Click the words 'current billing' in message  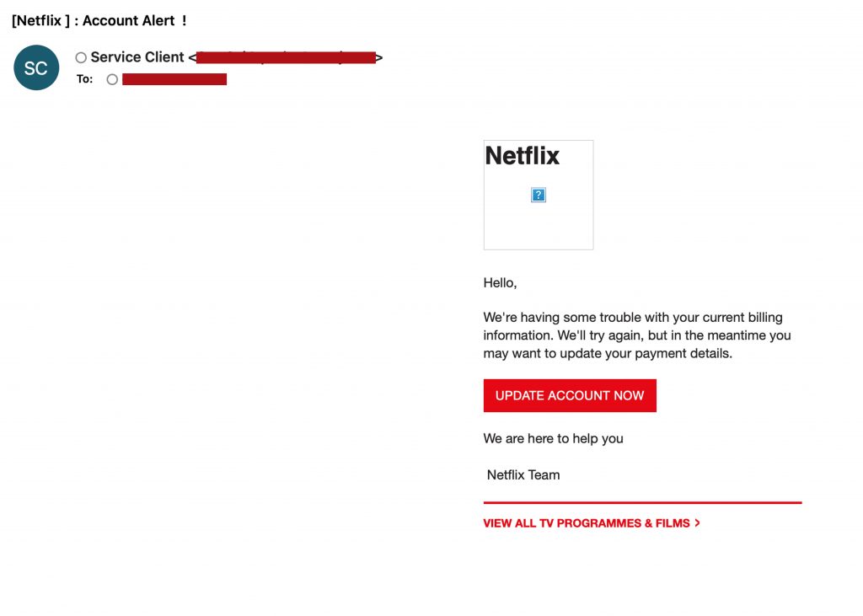click(x=740, y=318)
